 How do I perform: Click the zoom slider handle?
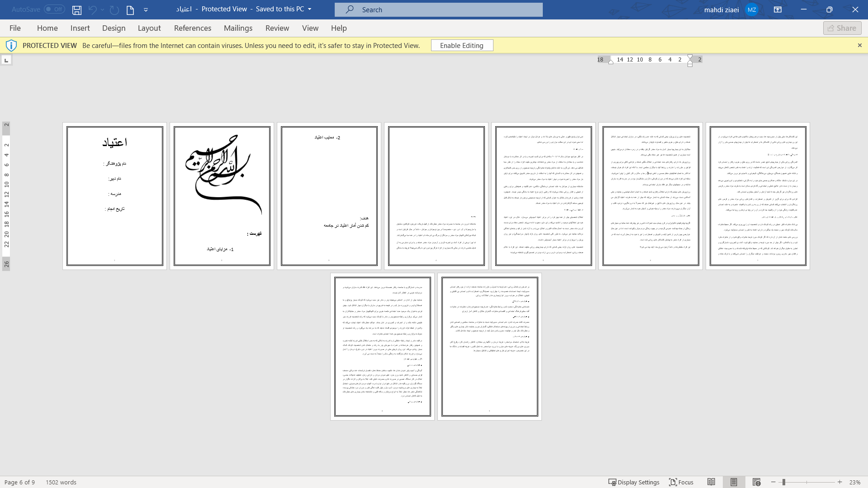784,482
